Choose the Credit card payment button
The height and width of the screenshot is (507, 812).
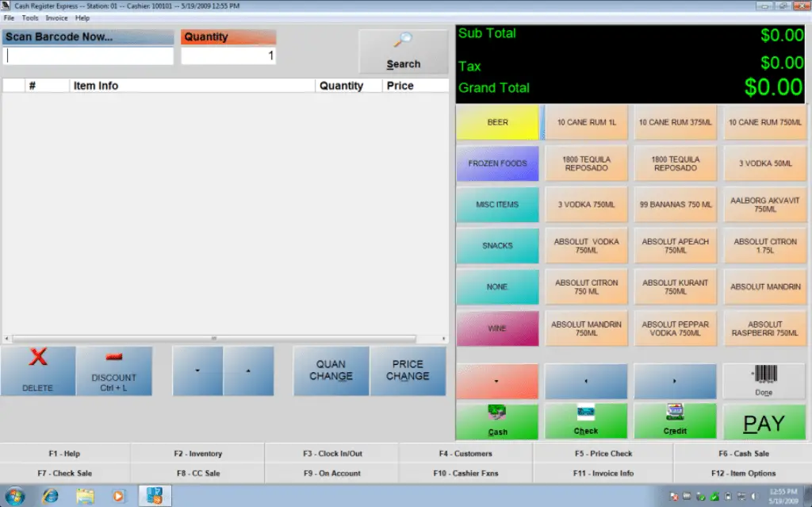tap(675, 421)
